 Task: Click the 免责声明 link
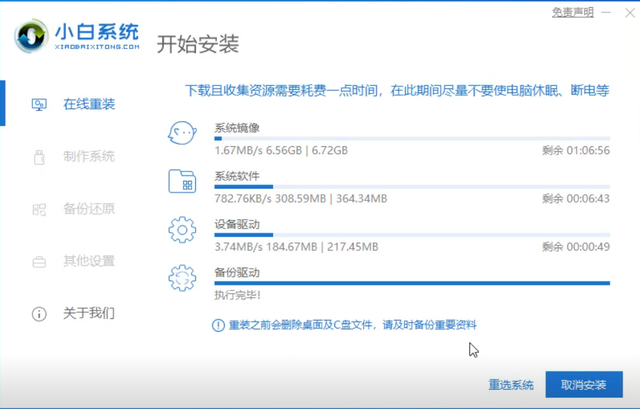[573, 13]
